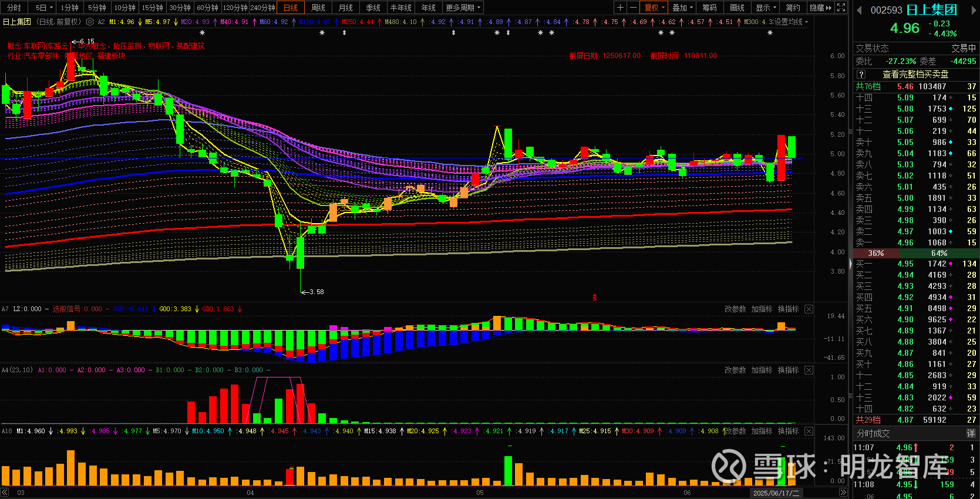The width and height of the screenshot is (980, 499).
Task: Click the 交易状态 status row
Action: 916,48
